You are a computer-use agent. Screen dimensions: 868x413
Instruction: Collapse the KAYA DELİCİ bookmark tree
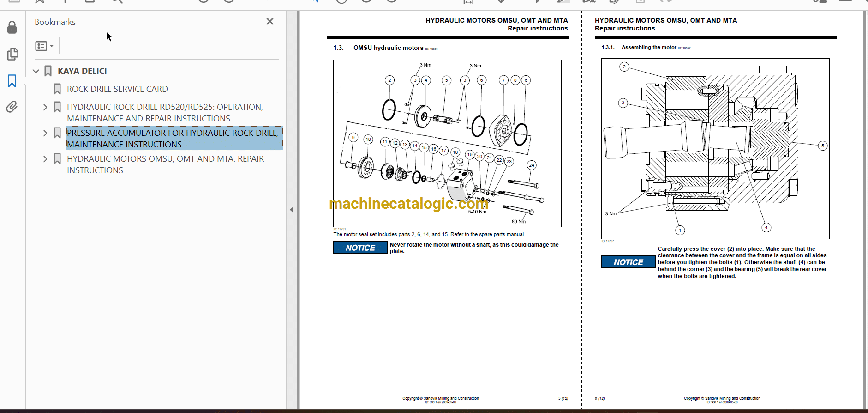coord(36,71)
